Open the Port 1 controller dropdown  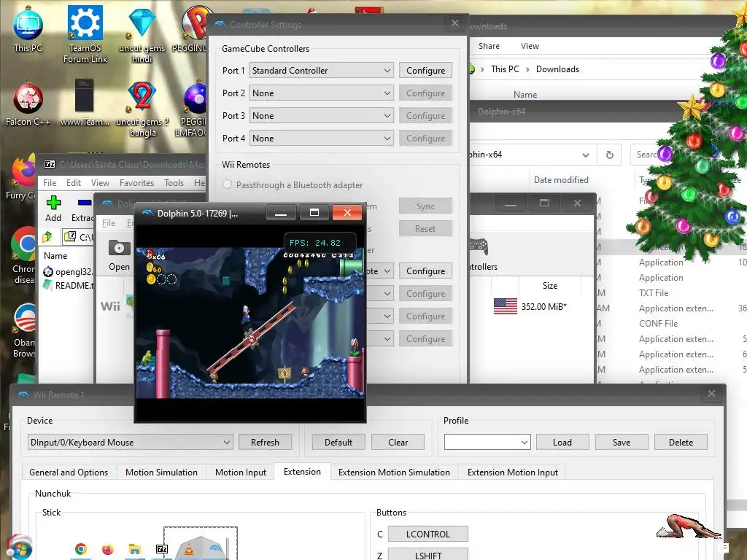point(322,71)
